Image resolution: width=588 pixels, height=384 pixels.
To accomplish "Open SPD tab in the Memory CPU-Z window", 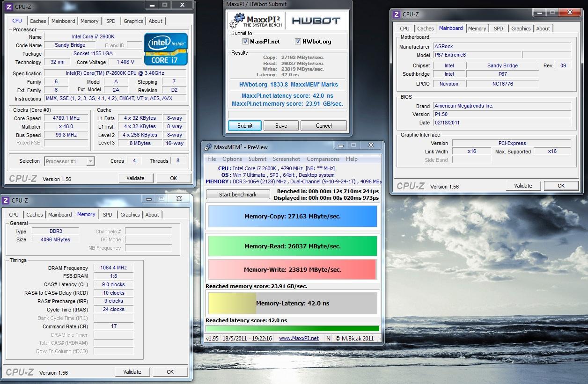I will [x=108, y=215].
